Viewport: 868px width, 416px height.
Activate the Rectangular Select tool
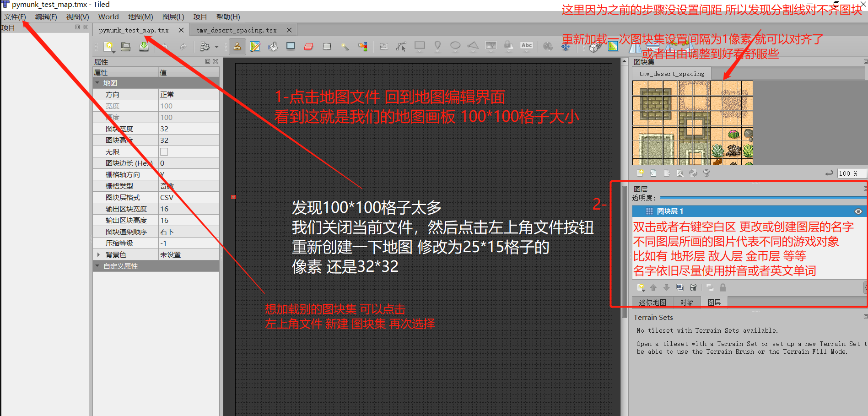coord(326,46)
